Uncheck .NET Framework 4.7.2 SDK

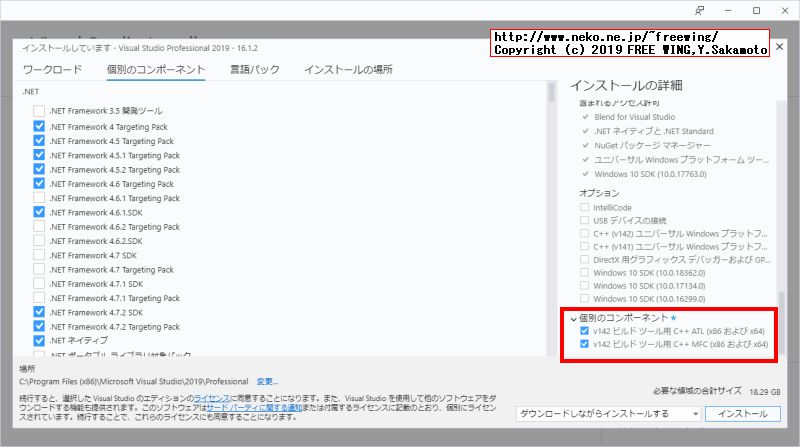39,312
